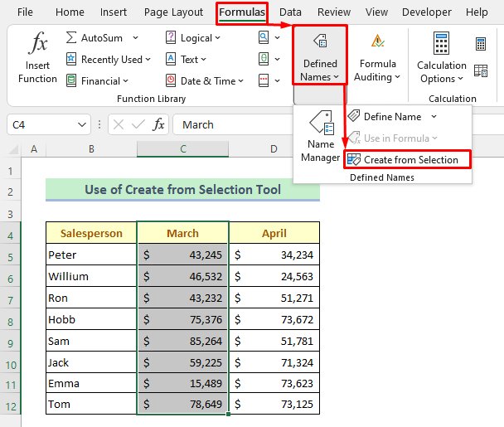Image resolution: width=504 pixels, height=427 pixels.
Task: Click the Calculate Sheet icon
Action: (x=481, y=70)
